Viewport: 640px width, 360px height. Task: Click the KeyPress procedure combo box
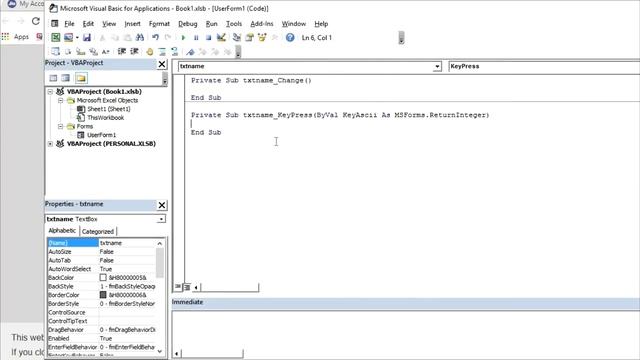(544, 66)
